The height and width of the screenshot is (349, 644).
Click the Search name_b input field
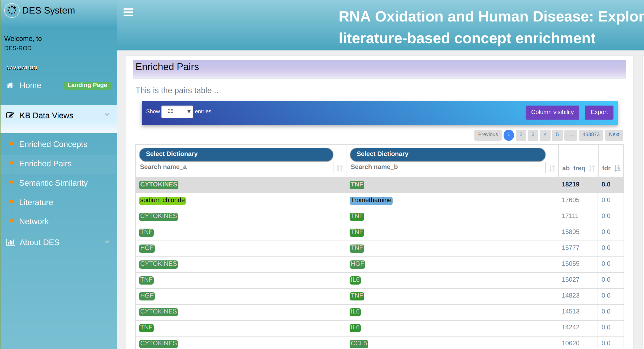[448, 167]
